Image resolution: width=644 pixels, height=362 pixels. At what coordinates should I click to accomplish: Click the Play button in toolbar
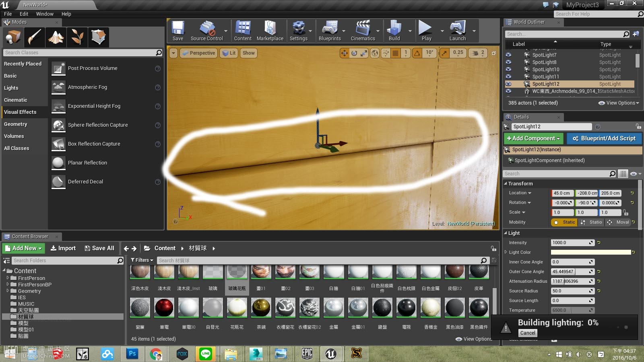pos(426,31)
